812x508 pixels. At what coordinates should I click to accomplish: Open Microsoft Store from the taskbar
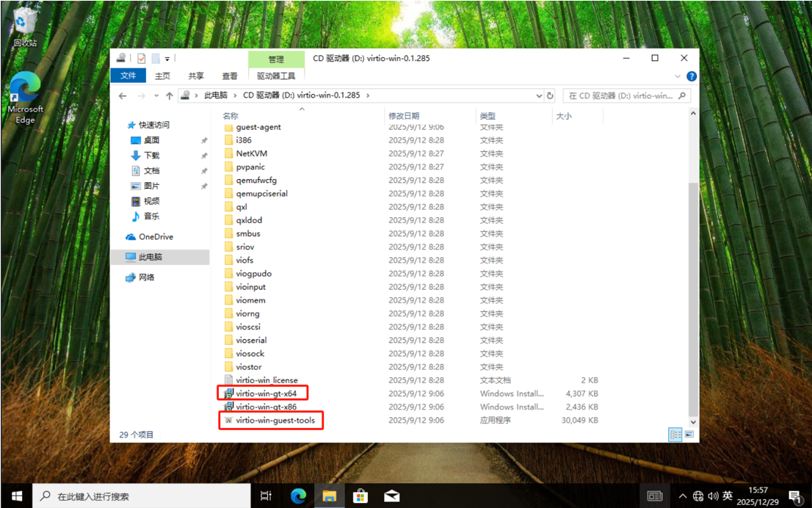360,496
